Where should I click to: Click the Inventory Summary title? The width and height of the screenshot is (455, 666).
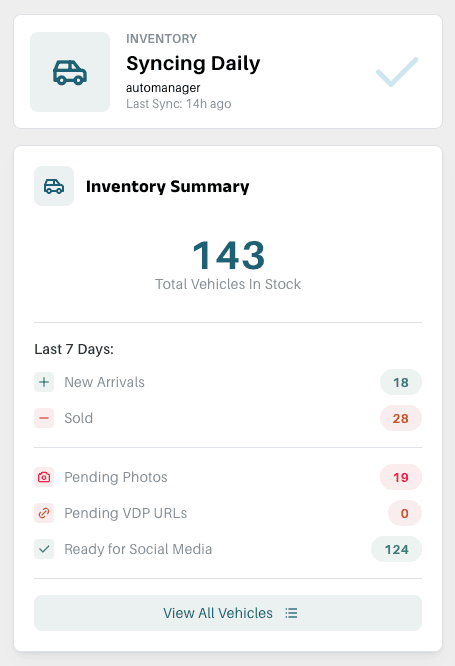[x=167, y=186]
